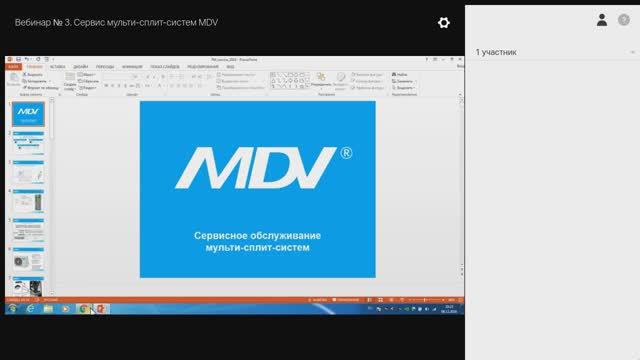Open the Упорядочить (Arrange) dropdown
This screenshot has width=640, height=360.
[x=321, y=81]
